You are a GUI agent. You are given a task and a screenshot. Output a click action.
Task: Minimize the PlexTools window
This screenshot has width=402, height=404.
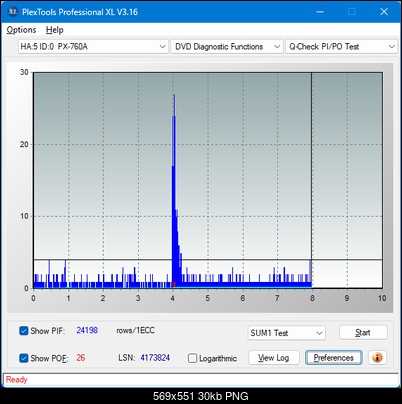320,12
